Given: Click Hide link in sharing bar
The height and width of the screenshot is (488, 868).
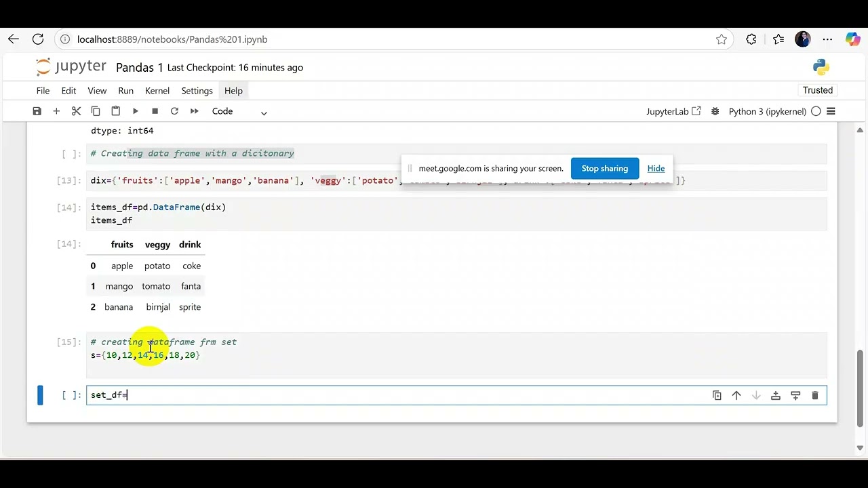Looking at the screenshot, I should coord(656,168).
